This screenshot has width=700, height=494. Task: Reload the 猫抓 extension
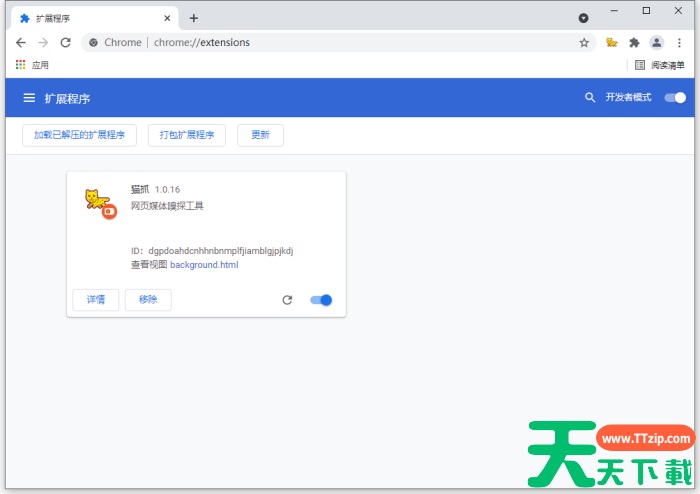pyautogui.click(x=287, y=300)
